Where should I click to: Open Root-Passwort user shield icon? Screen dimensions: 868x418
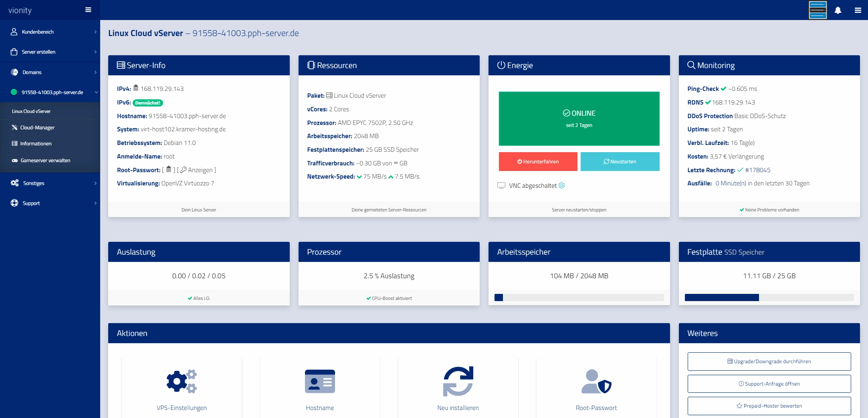coord(596,381)
